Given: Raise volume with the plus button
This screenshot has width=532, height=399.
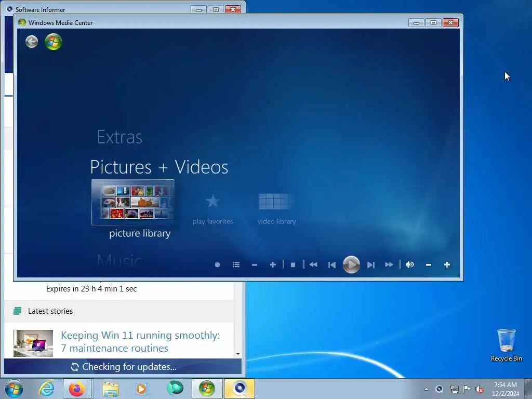Looking at the screenshot, I should [x=447, y=264].
